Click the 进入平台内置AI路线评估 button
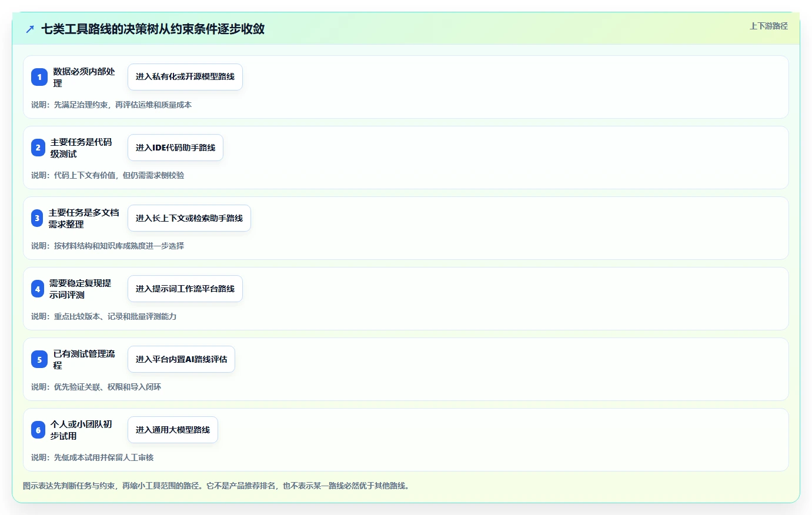This screenshot has height=515, width=812. [x=181, y=359]
